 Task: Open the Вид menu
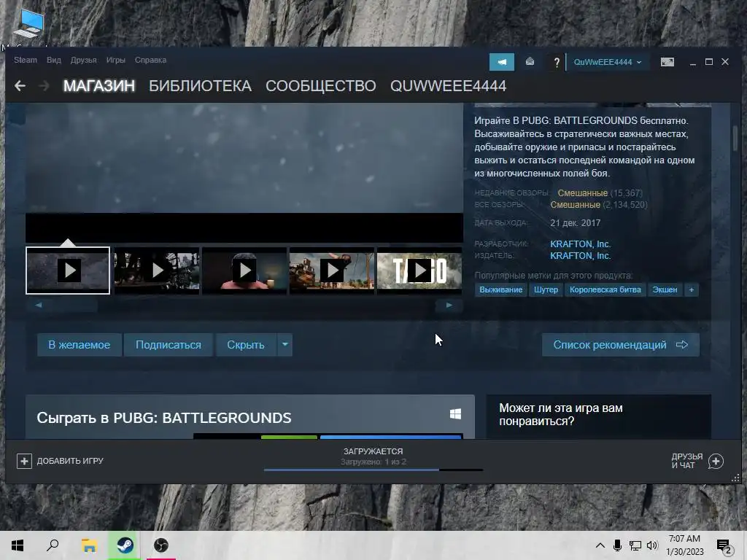point(54,60)
